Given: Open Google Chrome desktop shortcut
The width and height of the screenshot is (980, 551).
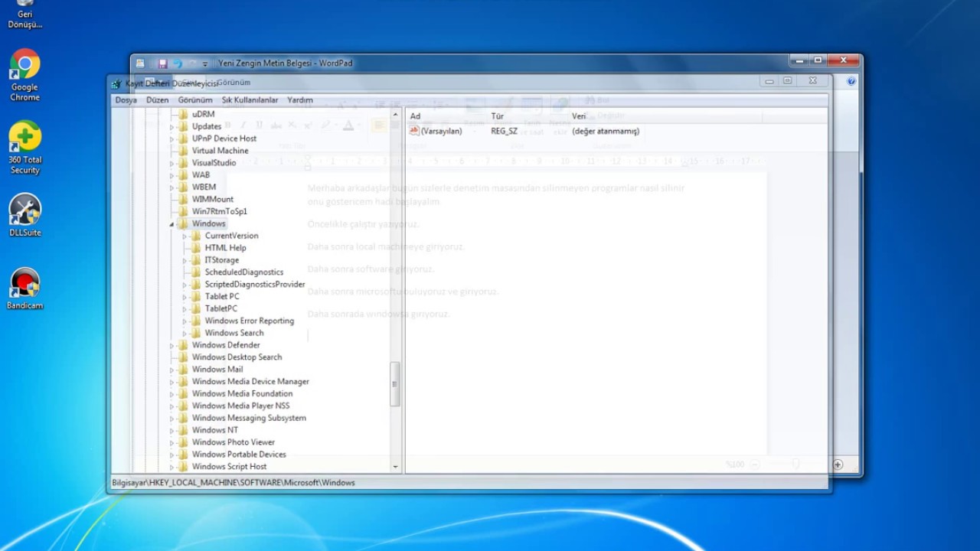Looking at the screenshot, I should coord(24,75).
